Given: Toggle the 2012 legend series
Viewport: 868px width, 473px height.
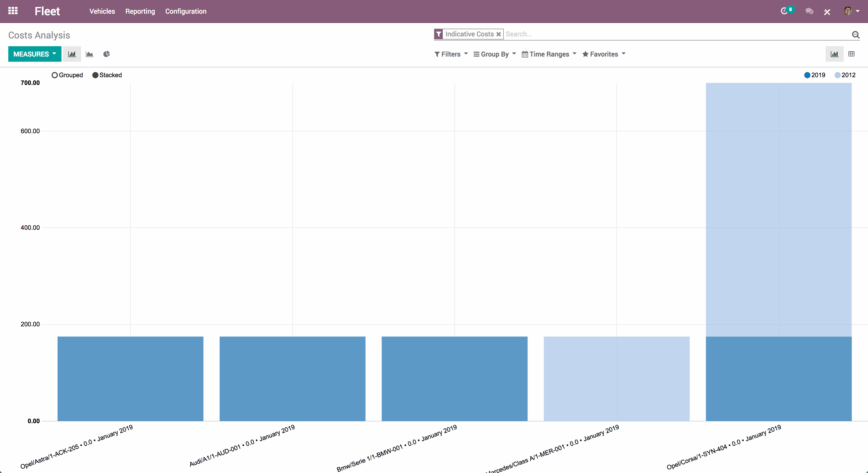Looking at the screenshot, I should (845, 75).
